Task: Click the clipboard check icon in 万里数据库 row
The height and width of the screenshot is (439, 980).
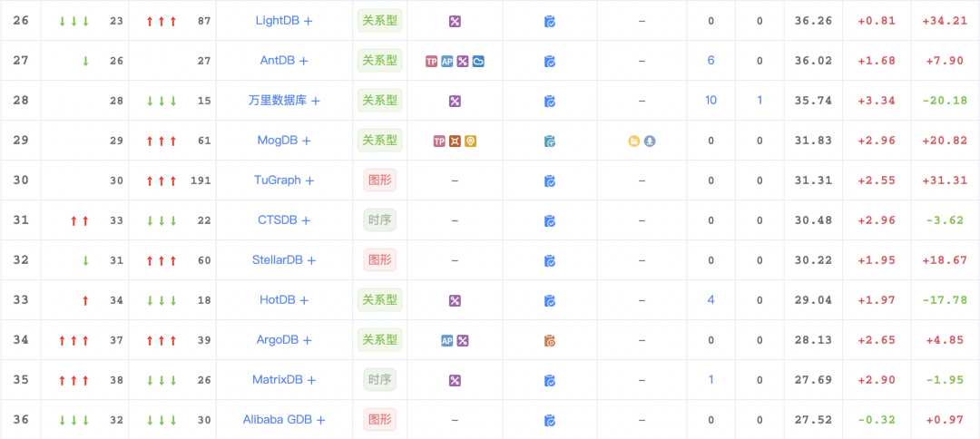Action: 550,102
